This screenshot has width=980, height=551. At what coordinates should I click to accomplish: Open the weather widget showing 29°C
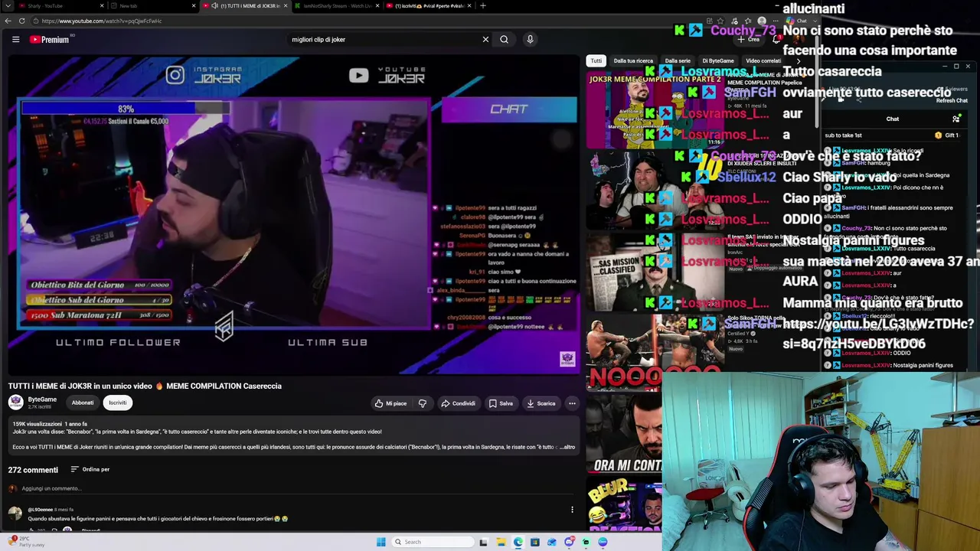point(27,542)
